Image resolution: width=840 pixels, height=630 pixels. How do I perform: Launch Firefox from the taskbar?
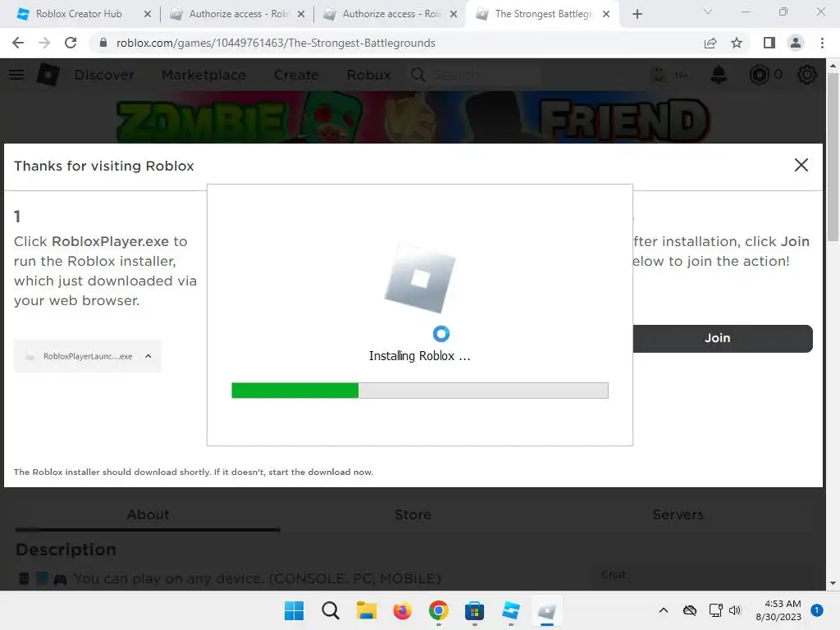coord(402,610)
